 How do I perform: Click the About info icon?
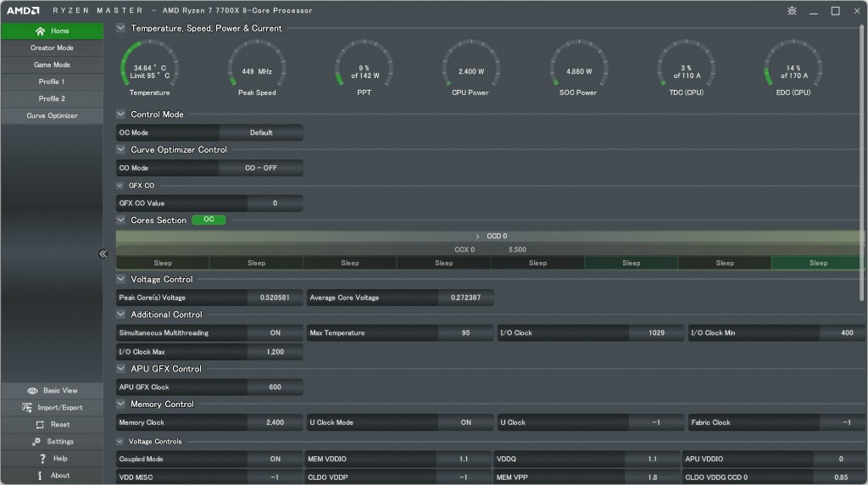point(40,476)
